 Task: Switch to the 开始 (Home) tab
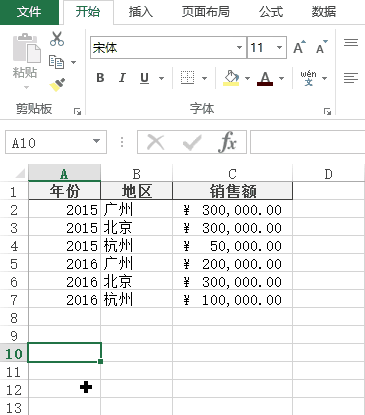click(88, 12)
